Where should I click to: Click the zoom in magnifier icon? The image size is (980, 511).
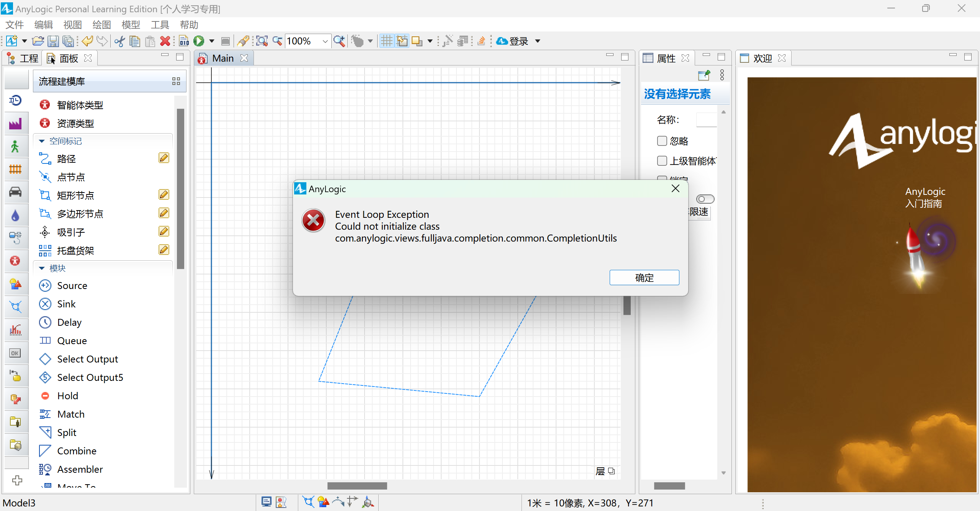(339, 41)
